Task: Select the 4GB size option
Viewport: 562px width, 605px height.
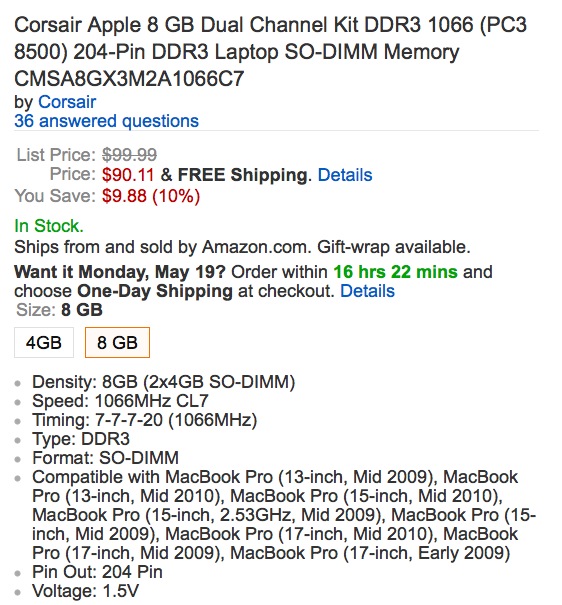Action: point(44,343)
